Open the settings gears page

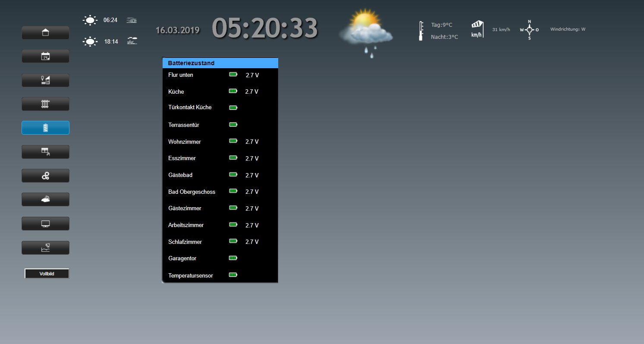[x=45, y=176]
